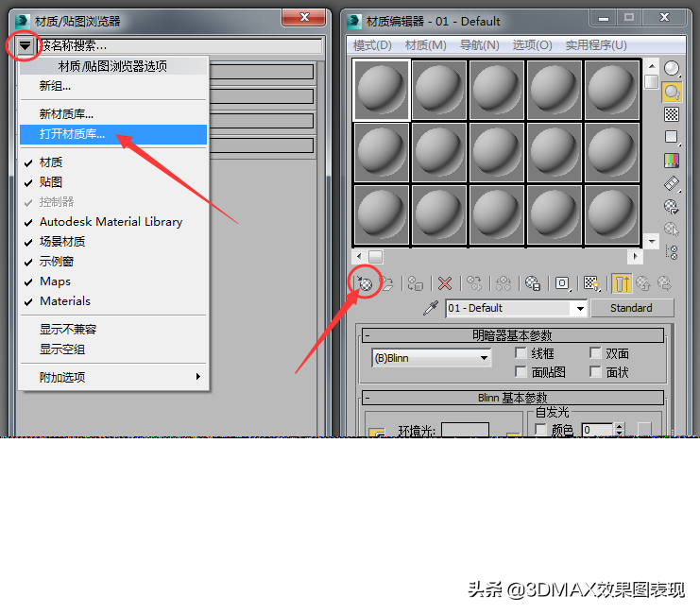Viewport: 700px width, 614px height.
Task: Choose 新组... in the menu
Action: pos(113,86)
